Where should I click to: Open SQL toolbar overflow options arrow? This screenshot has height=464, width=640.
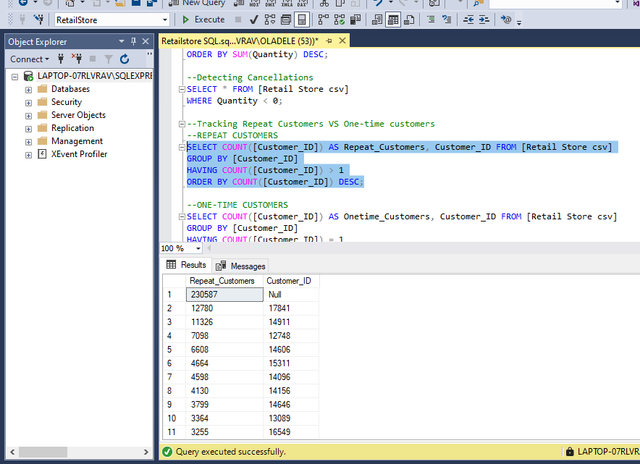[x=519, y=22]
